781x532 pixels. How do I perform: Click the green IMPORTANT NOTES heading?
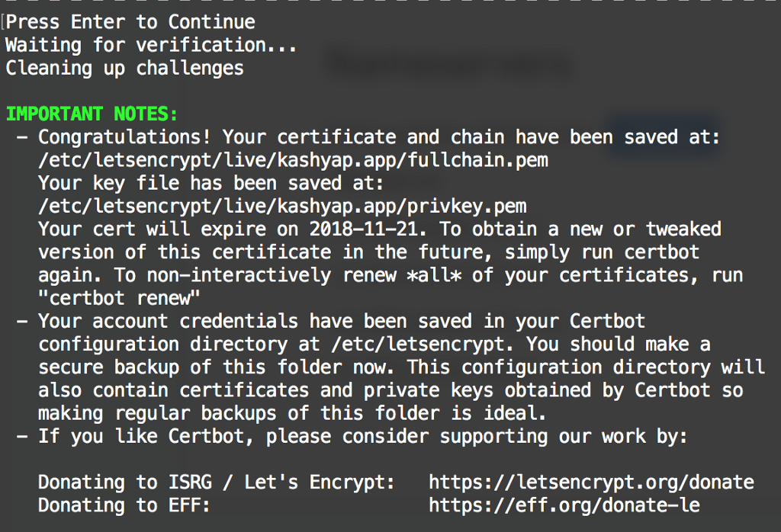point(92,114)
